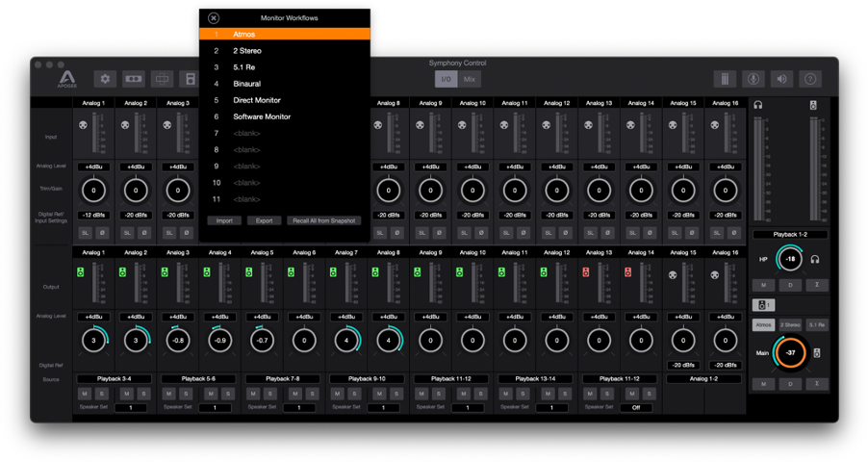Image resolution: width=868 pixels, height=462 pixels.
Task: Click the remote control icon in the toolbar
Action: coord(190,79)
